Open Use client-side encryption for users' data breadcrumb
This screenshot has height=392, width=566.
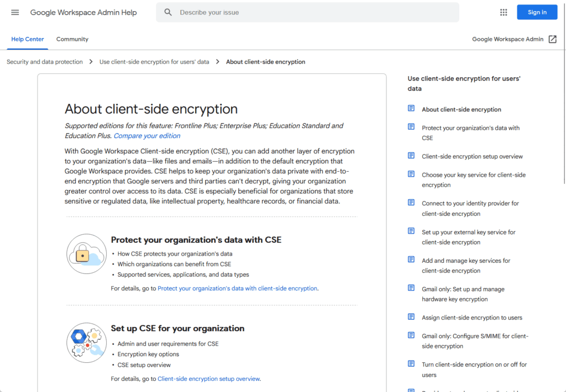pos(154,62)
